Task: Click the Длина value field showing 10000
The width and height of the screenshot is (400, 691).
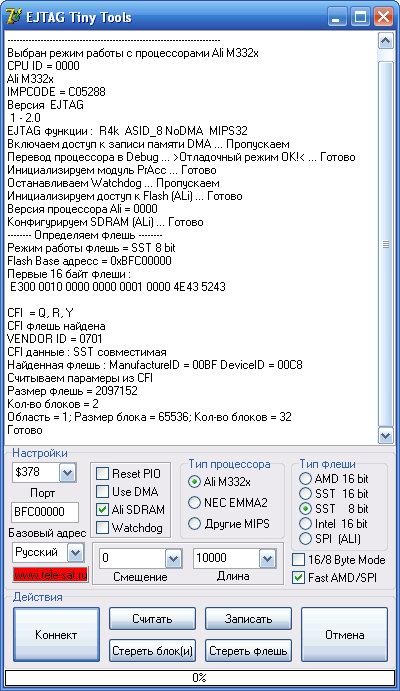Action: (x=226, y=559)
